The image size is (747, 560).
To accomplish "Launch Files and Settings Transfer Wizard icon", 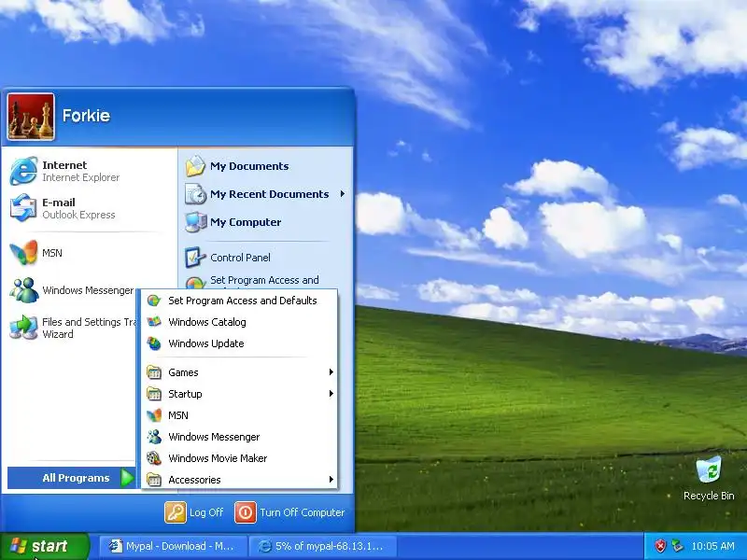I will point(23,328).
